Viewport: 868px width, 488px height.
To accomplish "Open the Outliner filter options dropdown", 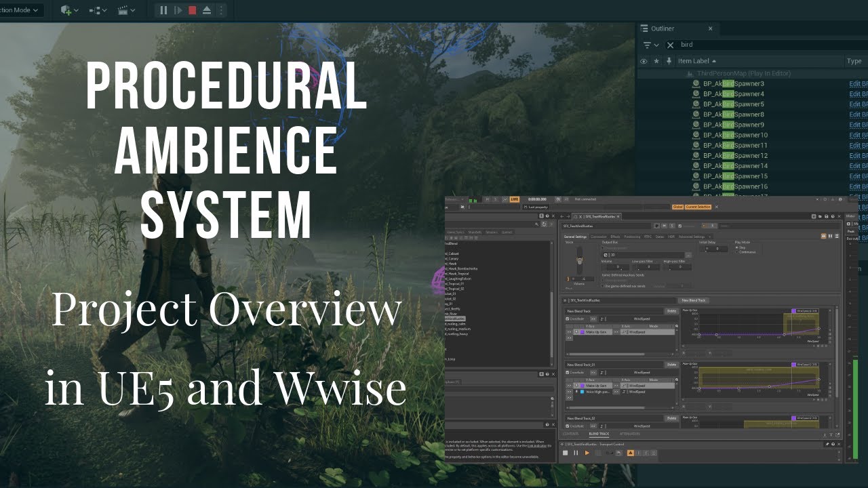I will (651, 45).
